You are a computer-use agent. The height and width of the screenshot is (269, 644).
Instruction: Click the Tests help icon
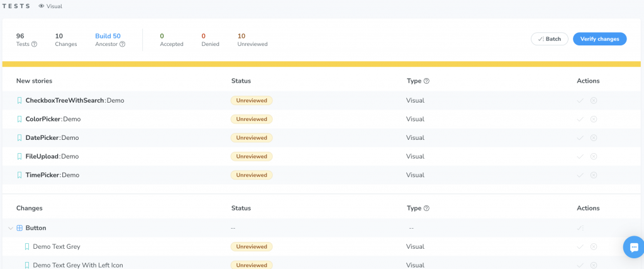[x=34, y=44]
